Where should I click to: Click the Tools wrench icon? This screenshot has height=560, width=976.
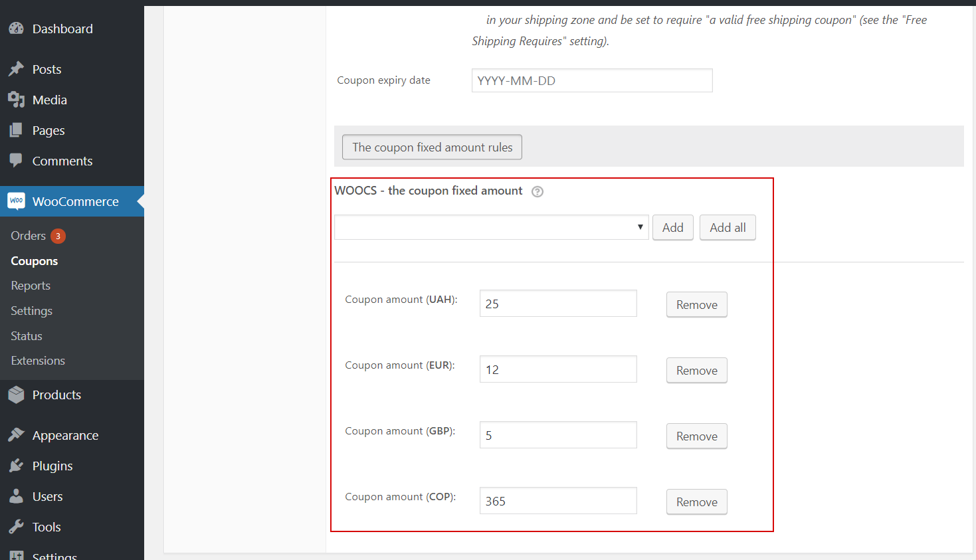(x=16, y=527)
